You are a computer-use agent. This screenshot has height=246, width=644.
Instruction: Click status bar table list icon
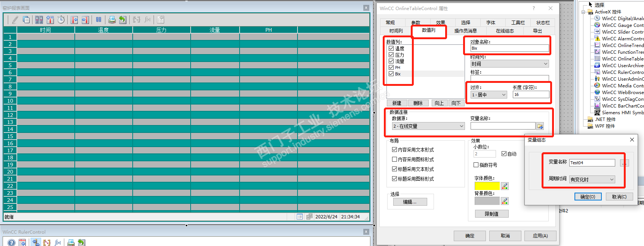(x=300, y=217)
